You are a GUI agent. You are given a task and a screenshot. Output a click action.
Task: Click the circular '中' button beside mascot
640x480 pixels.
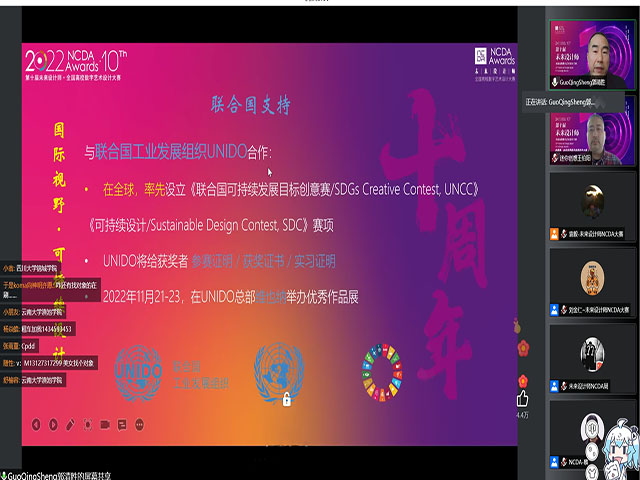coord(591,428)
